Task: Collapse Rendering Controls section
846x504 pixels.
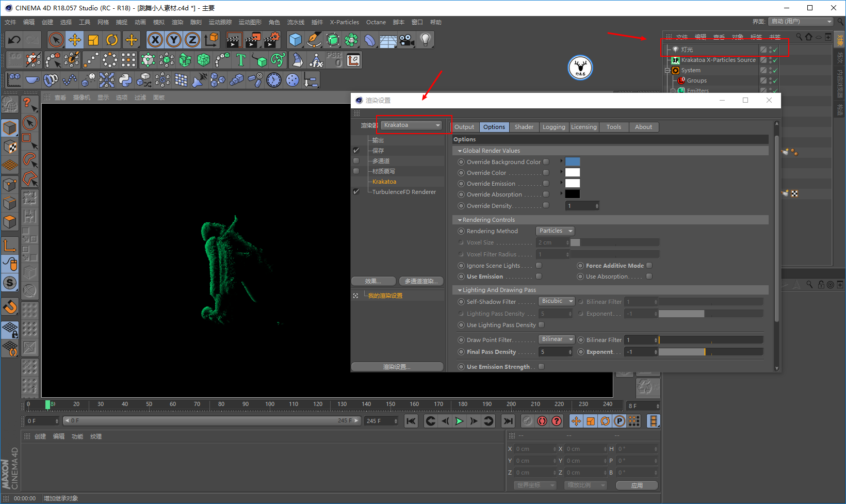Action: [x=460, y=220]
